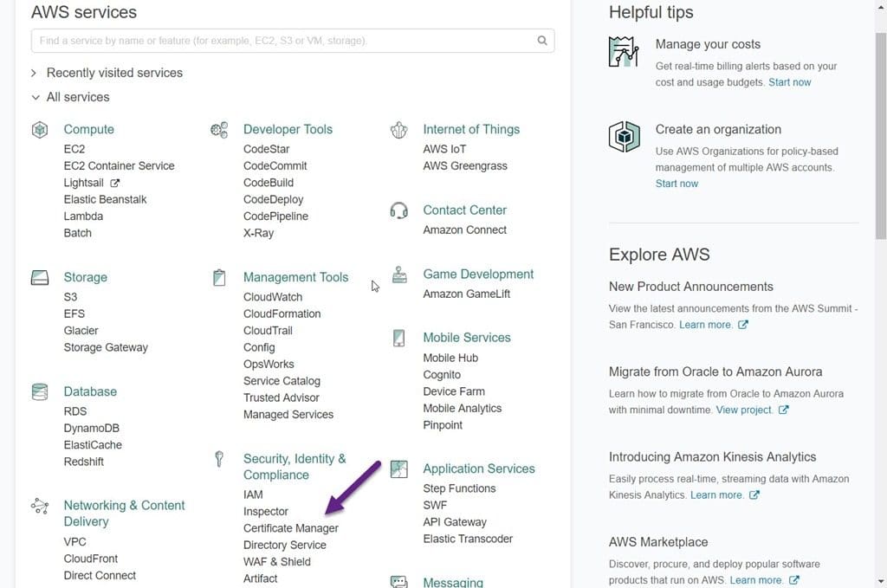Click the Mobile Services phone icon

[398, 338]
